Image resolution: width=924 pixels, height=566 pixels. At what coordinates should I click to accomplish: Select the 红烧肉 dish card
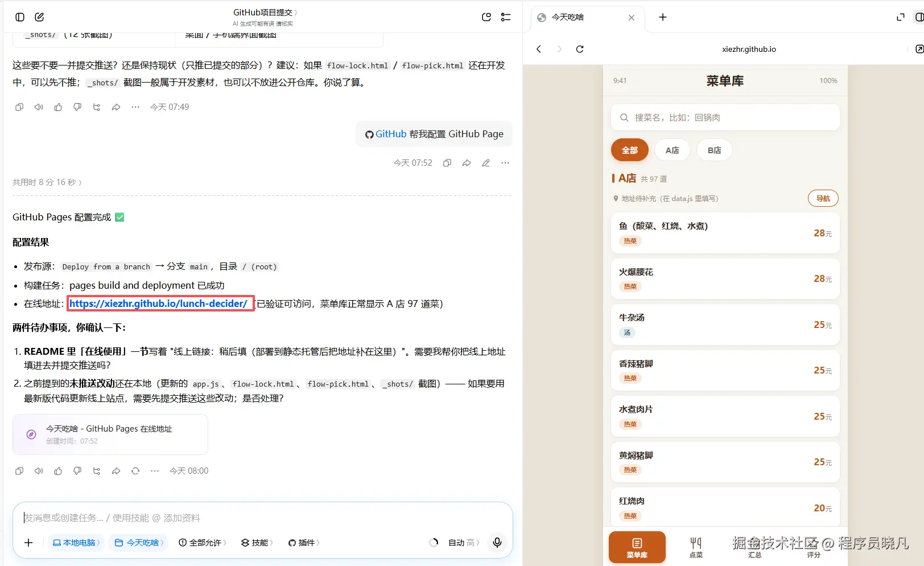[x=725, y=507]
